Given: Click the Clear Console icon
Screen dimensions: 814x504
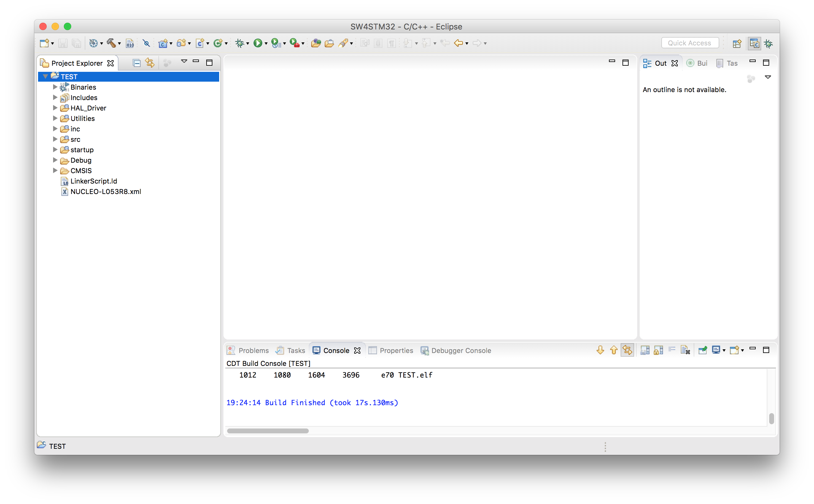Looking at the screenshot, I should tap(685, 350).
